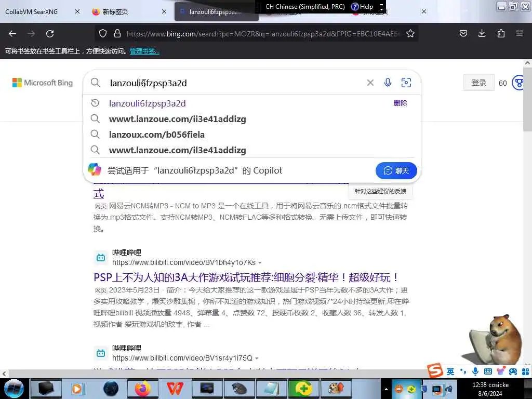This screenshot has height=399, width=532.
Task: Close the CollabVM SearXNG tab
Action: point(77,11)
